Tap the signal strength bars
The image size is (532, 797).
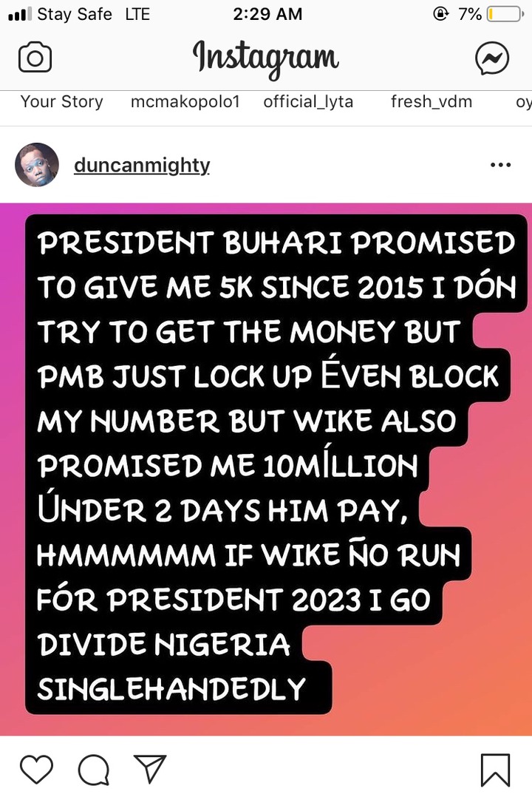20,14
